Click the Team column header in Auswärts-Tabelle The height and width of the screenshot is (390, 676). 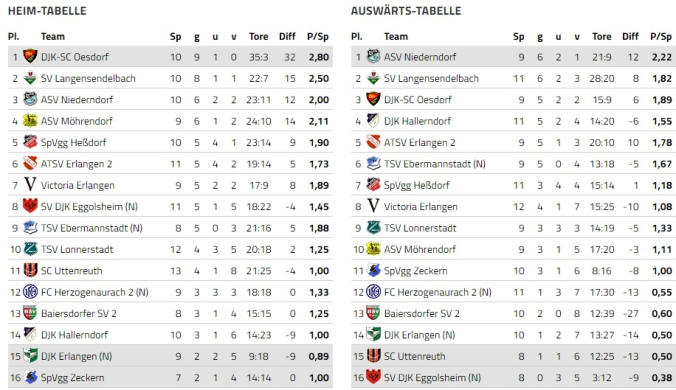[x=396, y=37]
